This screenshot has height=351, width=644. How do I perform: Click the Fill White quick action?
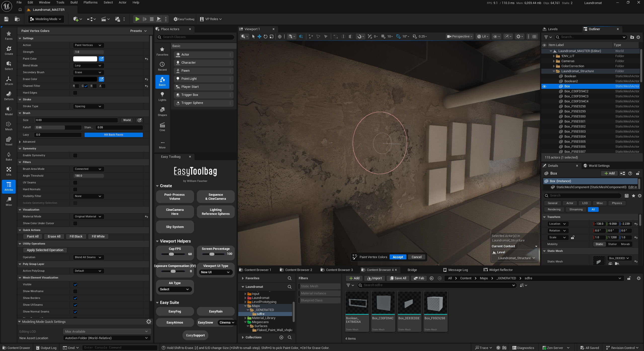click(98, 236)
